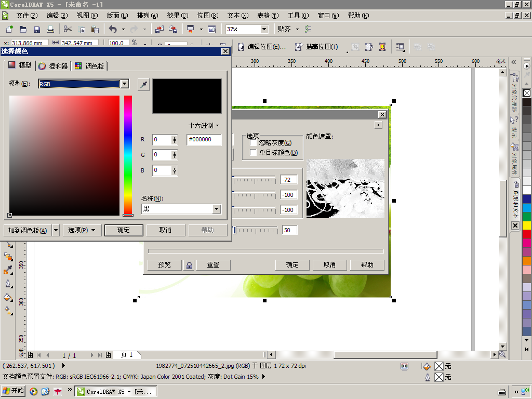
Task: Switch to the 模型 tab
Action: click(20, 65)
